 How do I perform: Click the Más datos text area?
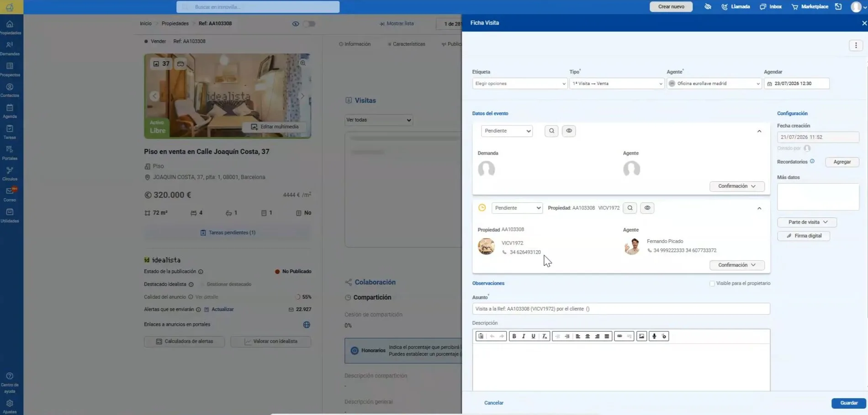coord(818,197)
